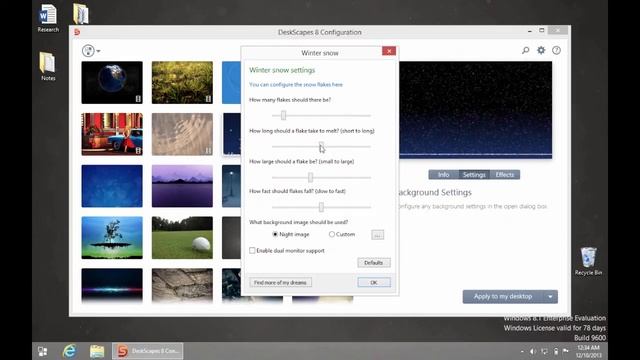Open the unnamed folder icon beside Research
This screenshot has width=640, height=360.
click(x=81, y=13)
